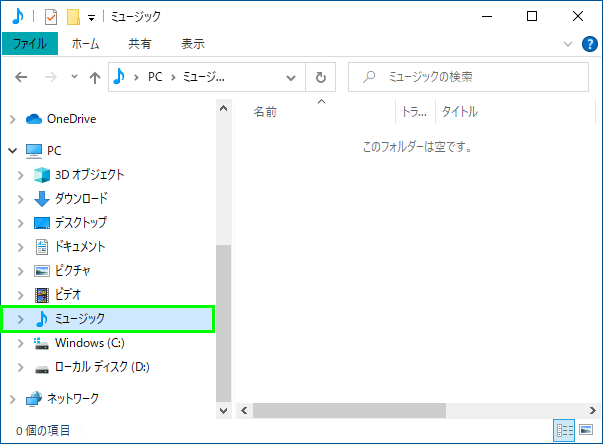
Task: Click the Properties quick access icon
Action: tap(51, 17)
